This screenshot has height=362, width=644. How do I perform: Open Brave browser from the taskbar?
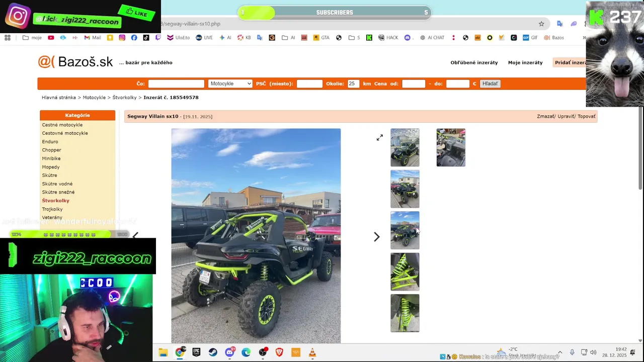[279, 352]
